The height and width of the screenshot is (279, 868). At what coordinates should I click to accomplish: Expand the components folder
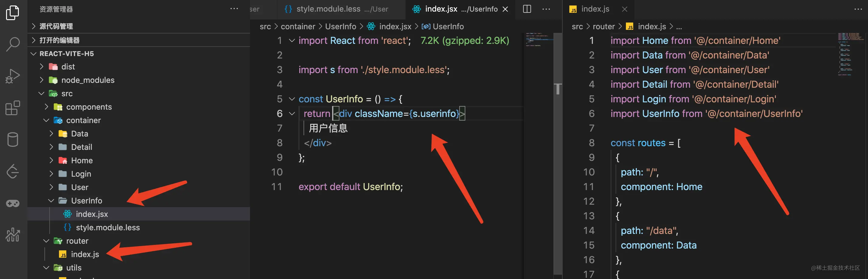pyautogui.click(x=138, y=107)
